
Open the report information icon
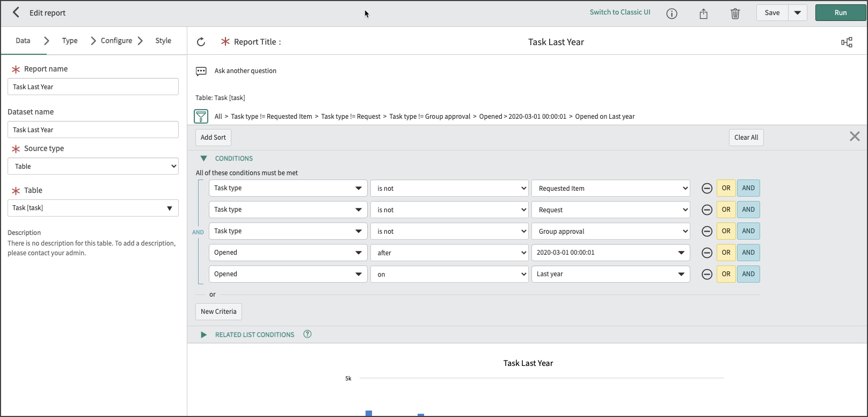672,13
